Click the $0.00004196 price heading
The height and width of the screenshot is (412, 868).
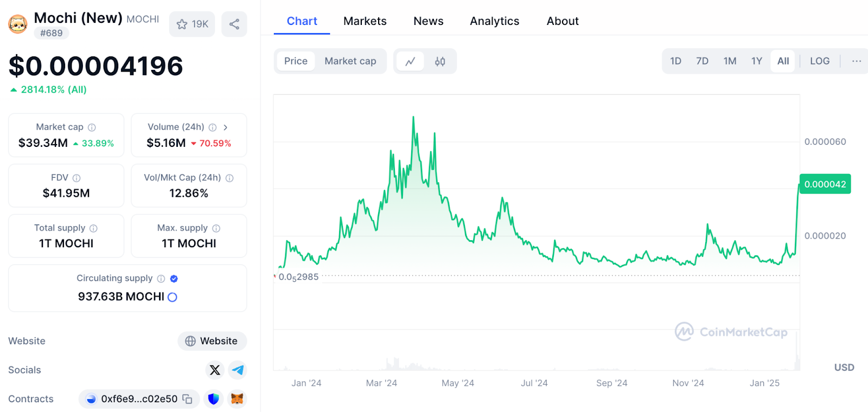95,66
